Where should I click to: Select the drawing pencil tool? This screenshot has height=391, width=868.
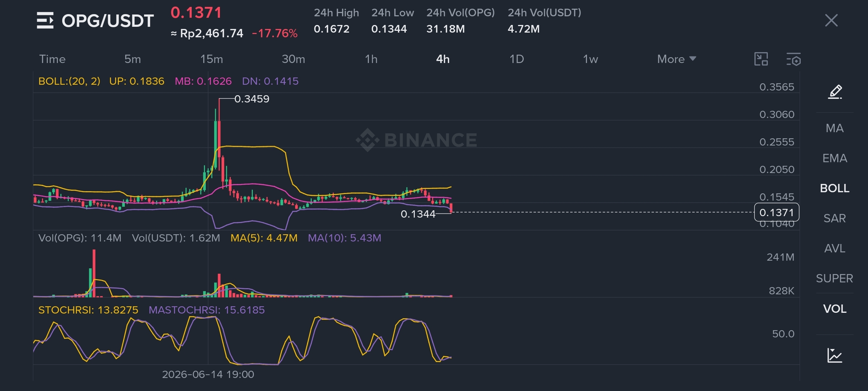835,92
